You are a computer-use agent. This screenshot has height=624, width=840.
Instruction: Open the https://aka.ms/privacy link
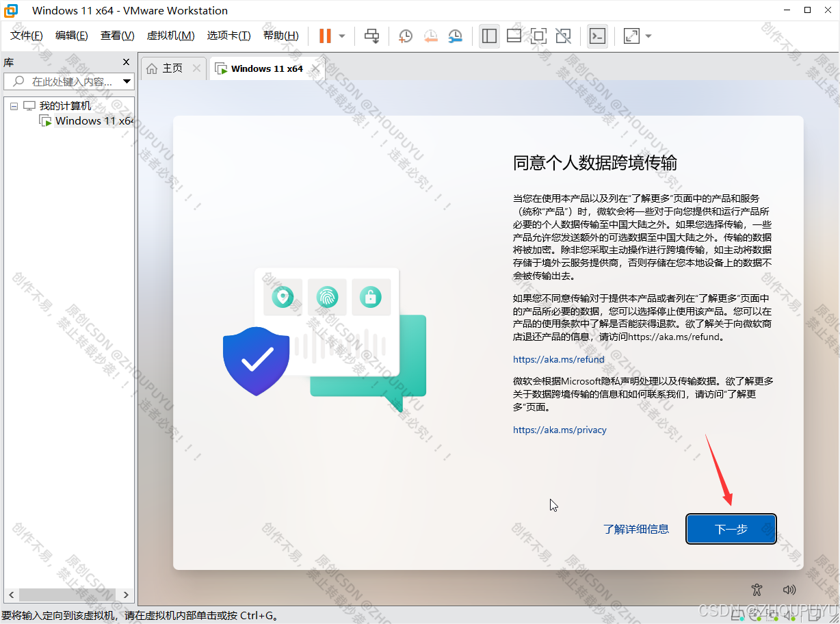click(560, 430)
